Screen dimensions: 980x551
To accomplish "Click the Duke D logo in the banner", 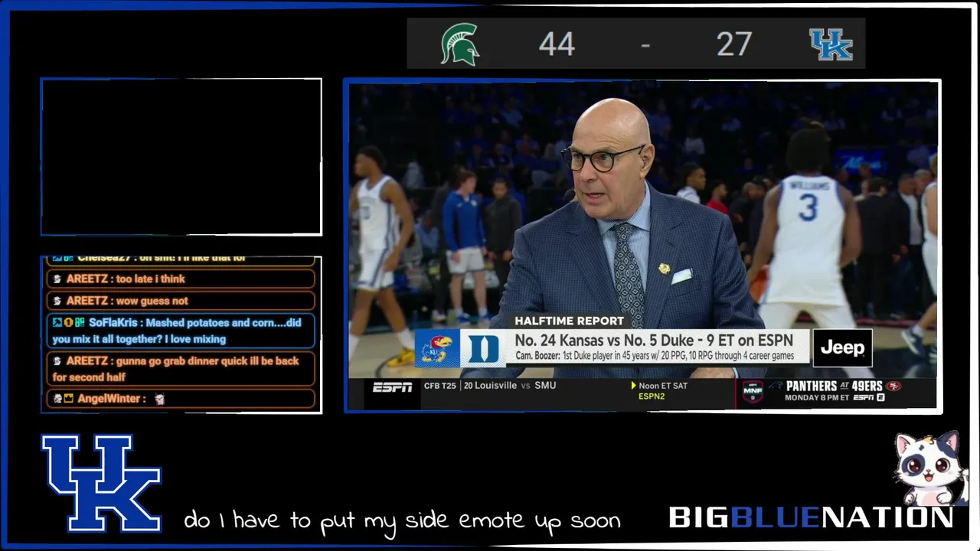I will (x=483, y=349).
